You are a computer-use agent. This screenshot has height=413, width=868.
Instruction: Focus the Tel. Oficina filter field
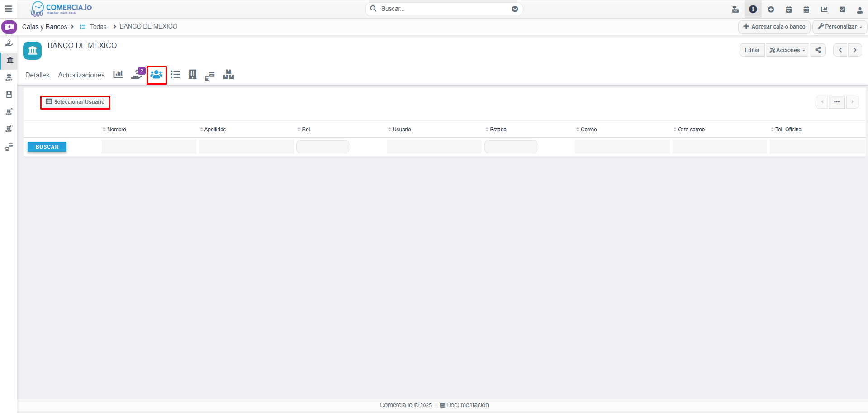817,147
